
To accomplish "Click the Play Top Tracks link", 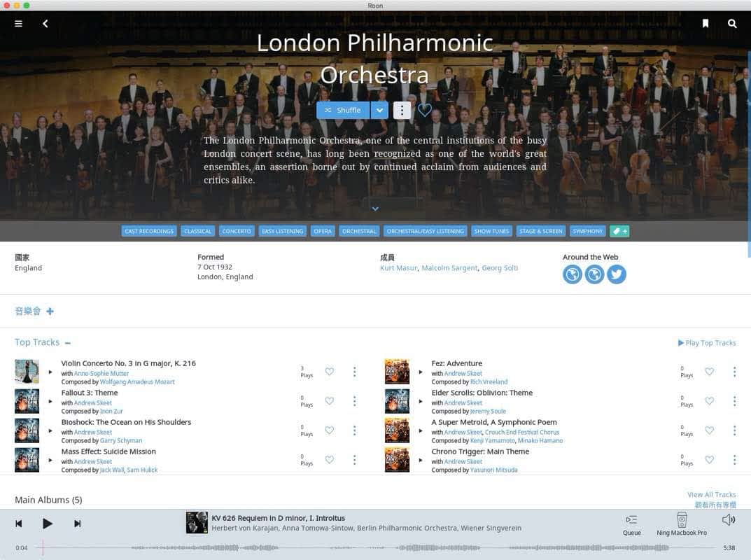I will pos(707,343).
